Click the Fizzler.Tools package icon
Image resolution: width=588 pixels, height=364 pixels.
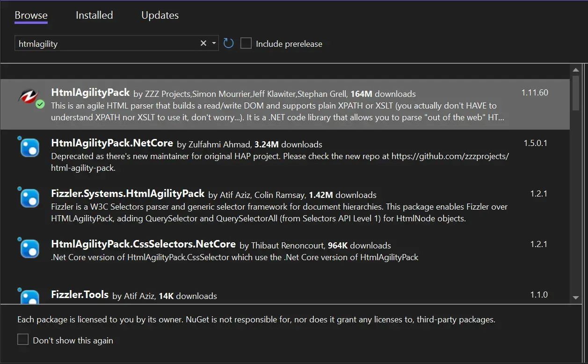pos(30,297)
